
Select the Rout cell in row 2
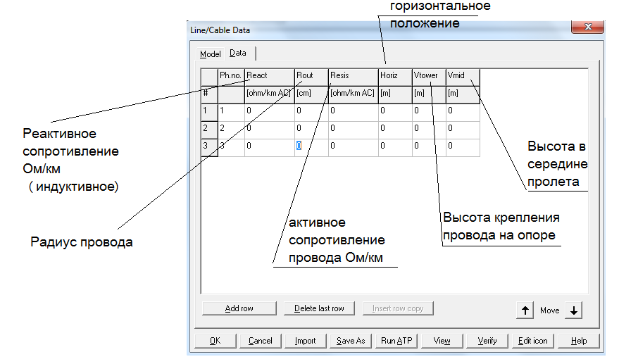click(311, 130)
